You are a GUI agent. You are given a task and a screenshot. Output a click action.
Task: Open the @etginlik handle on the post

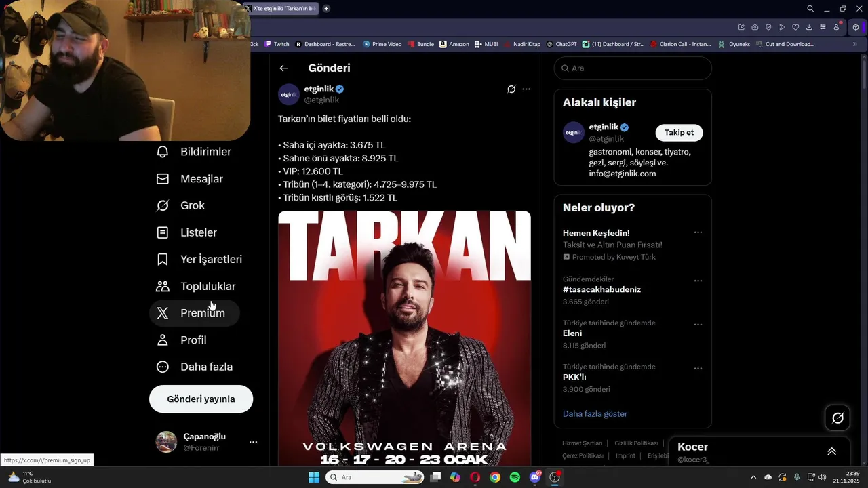point(321,100)
